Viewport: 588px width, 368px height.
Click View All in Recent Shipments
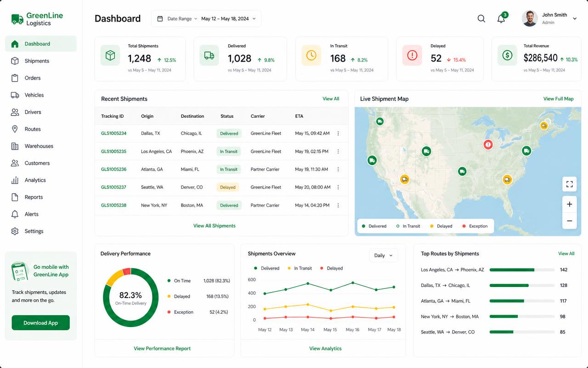[x=331, y=98]
